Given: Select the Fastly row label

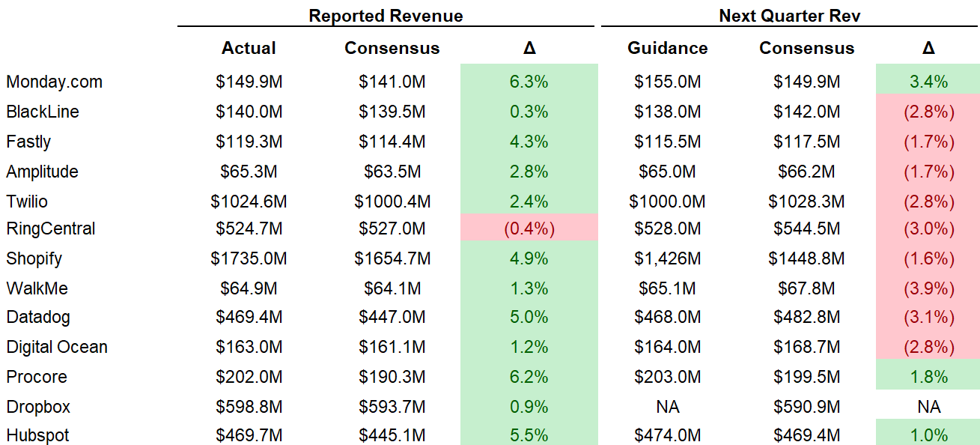Looking at the screenshot, I should click(28, 142).
